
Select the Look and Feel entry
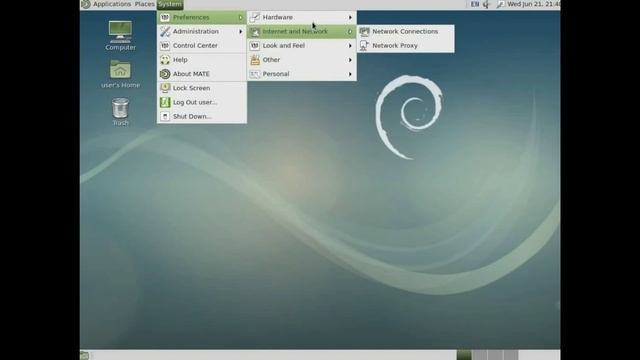click(302, 46)
